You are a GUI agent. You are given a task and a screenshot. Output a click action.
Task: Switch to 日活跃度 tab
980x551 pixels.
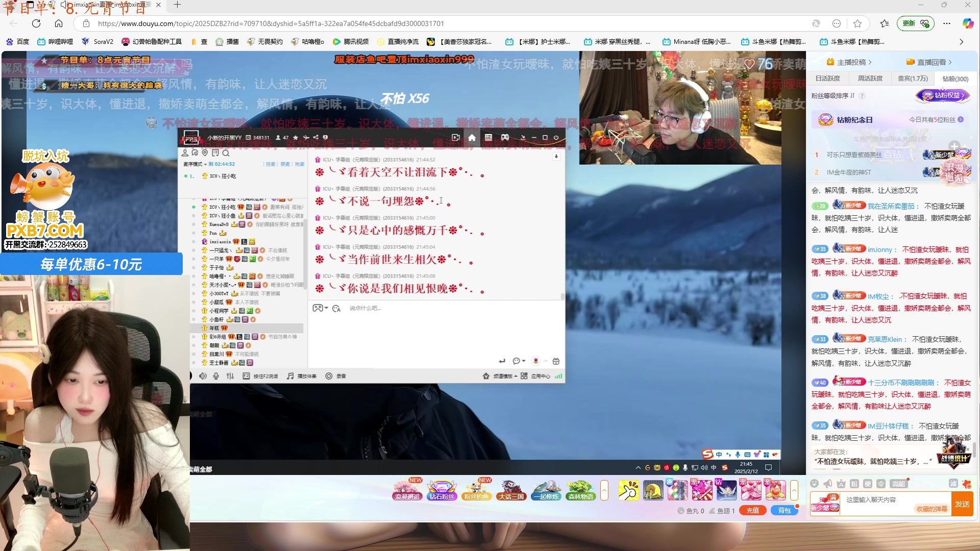827,79
